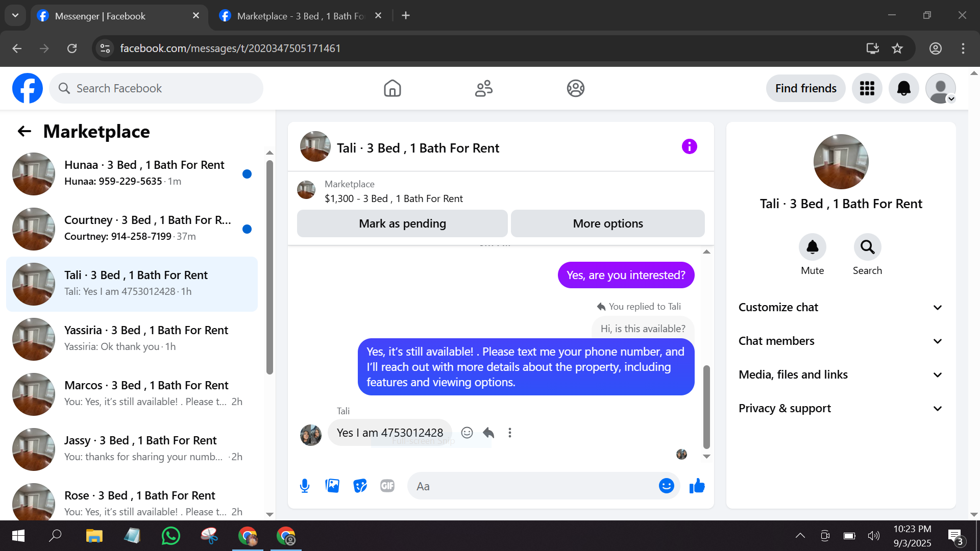
Task: Open the Chrome three-dot menu
Action: click(963, 48)
